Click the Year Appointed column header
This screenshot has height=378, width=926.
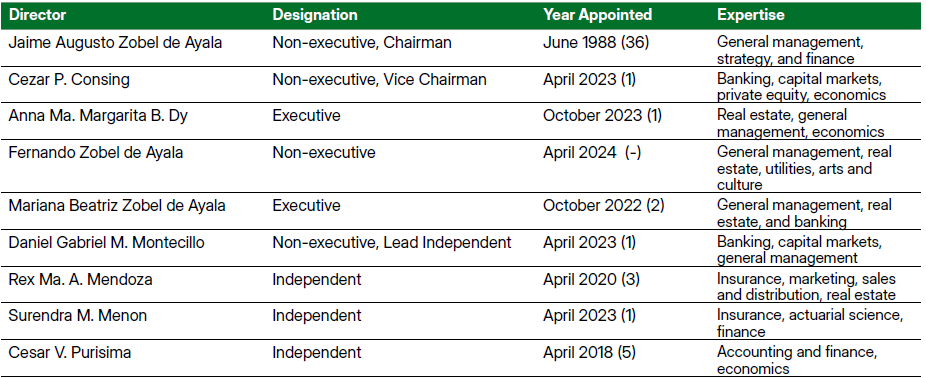click(598, 15)
